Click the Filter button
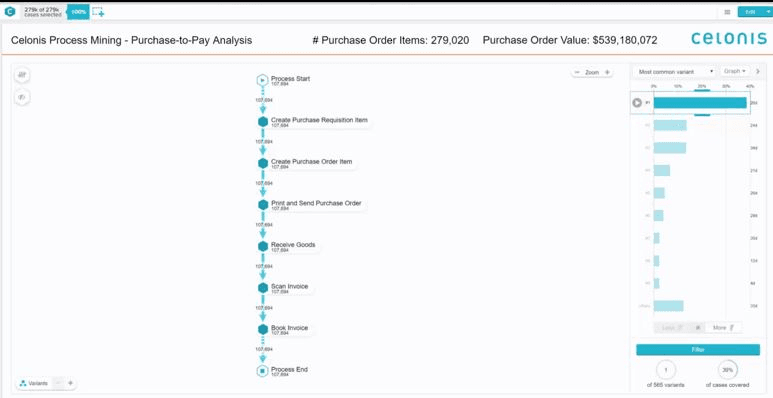 coord(698,350)
